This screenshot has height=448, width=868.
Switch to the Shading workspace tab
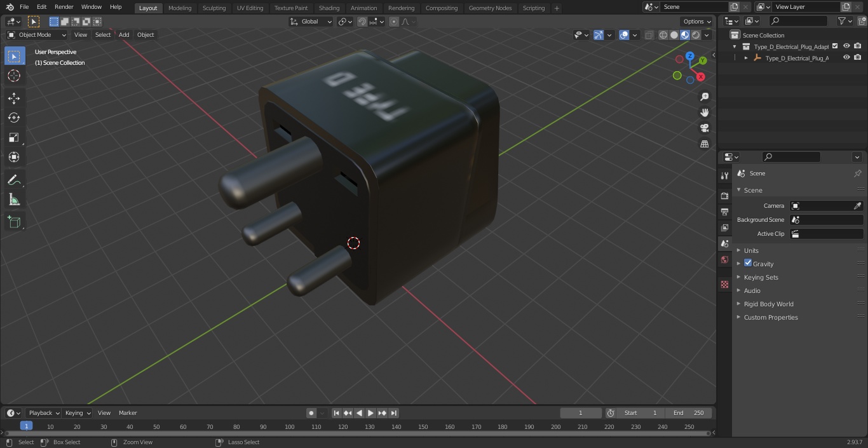point(329,8)
